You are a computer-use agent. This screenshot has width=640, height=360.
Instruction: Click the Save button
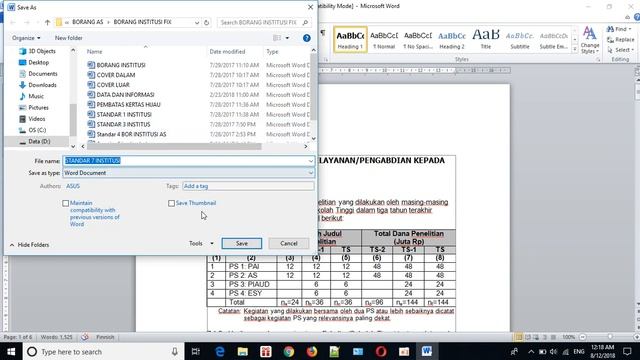click(242, 243)
